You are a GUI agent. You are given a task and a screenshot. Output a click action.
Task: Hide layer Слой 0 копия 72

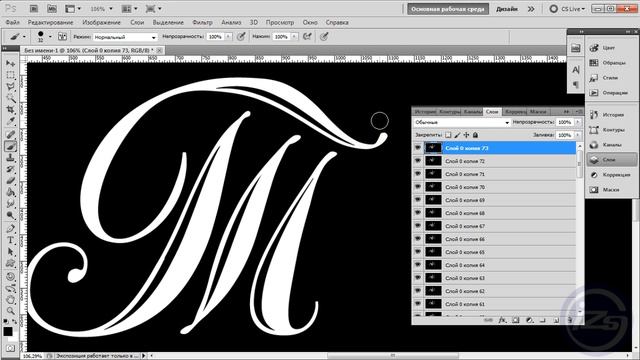click(418, 161)
